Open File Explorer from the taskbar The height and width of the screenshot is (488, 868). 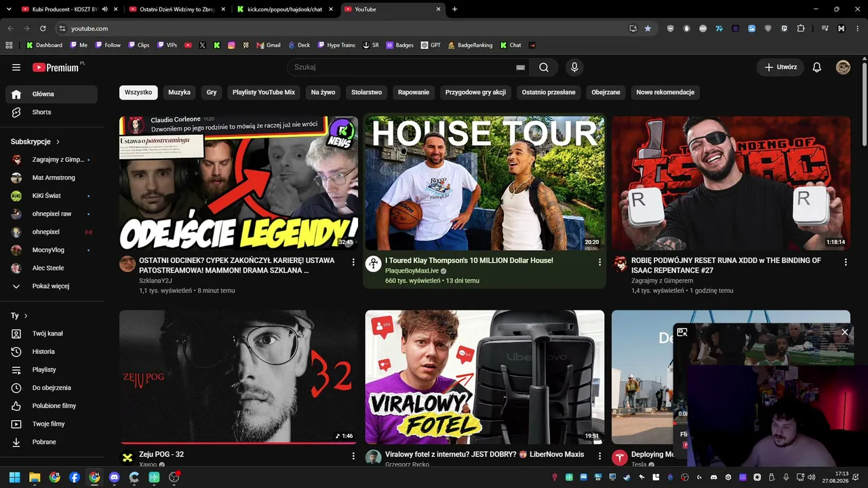(35, 477)
